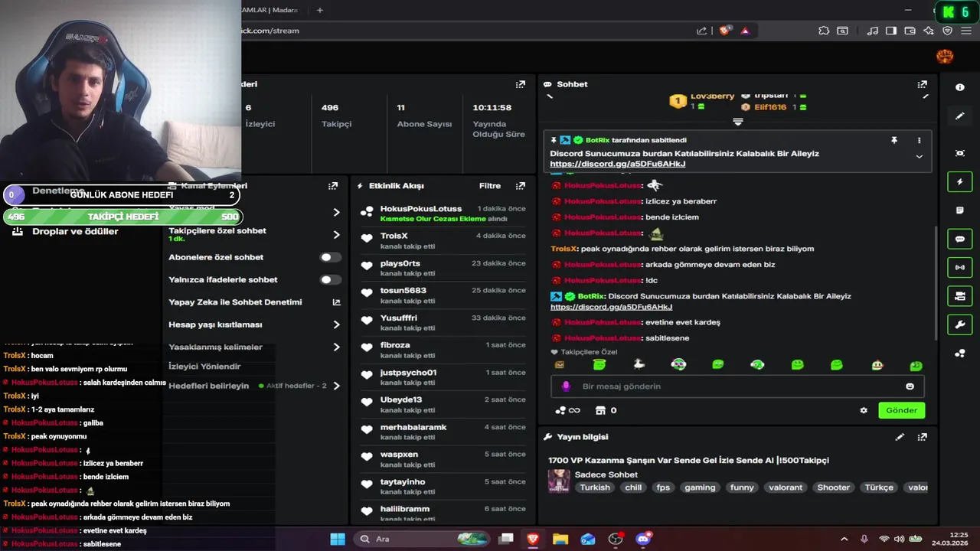Screen dimensions: 980x551
Task: Edit stream info with pencil icon
Action: [x=900, y=437]
